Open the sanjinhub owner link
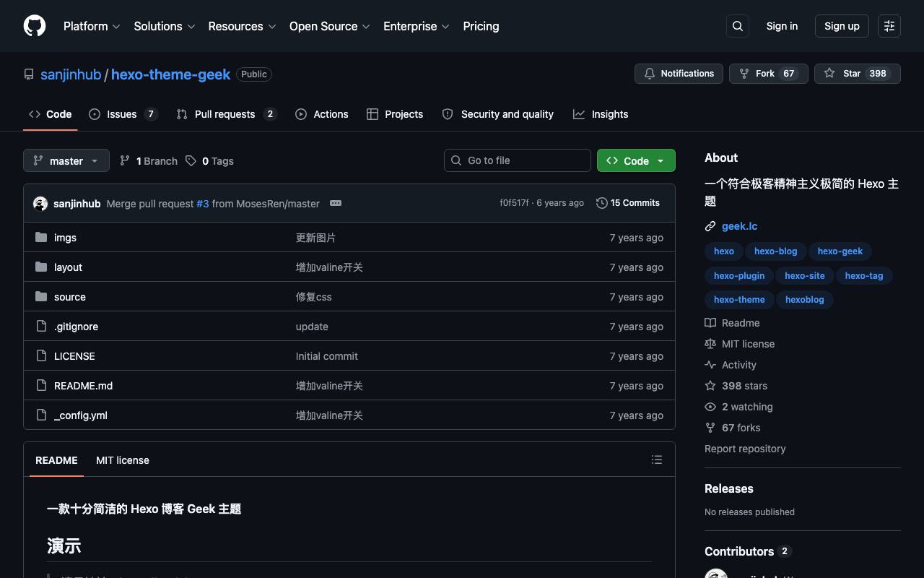924x578 pixels. click(71, 74)
